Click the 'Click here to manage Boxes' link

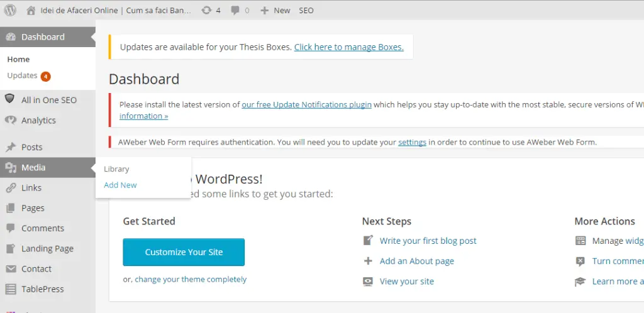pos(348,47)
